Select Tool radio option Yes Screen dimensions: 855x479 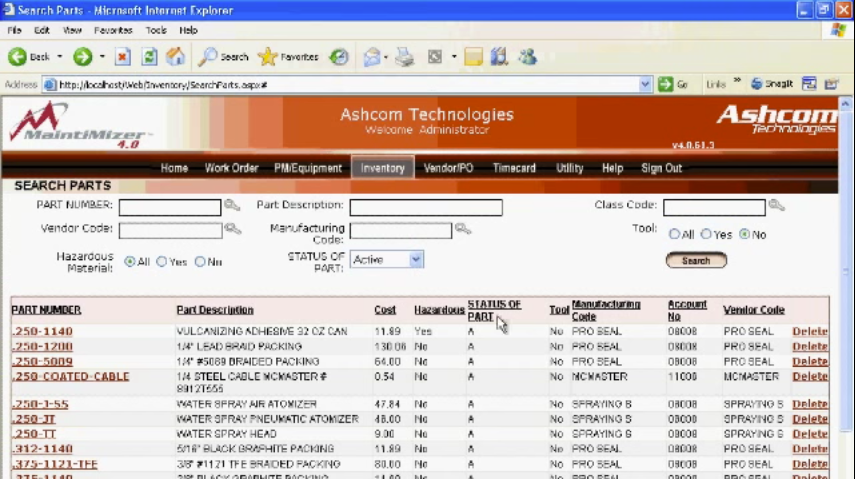click(x=706, y=234)
